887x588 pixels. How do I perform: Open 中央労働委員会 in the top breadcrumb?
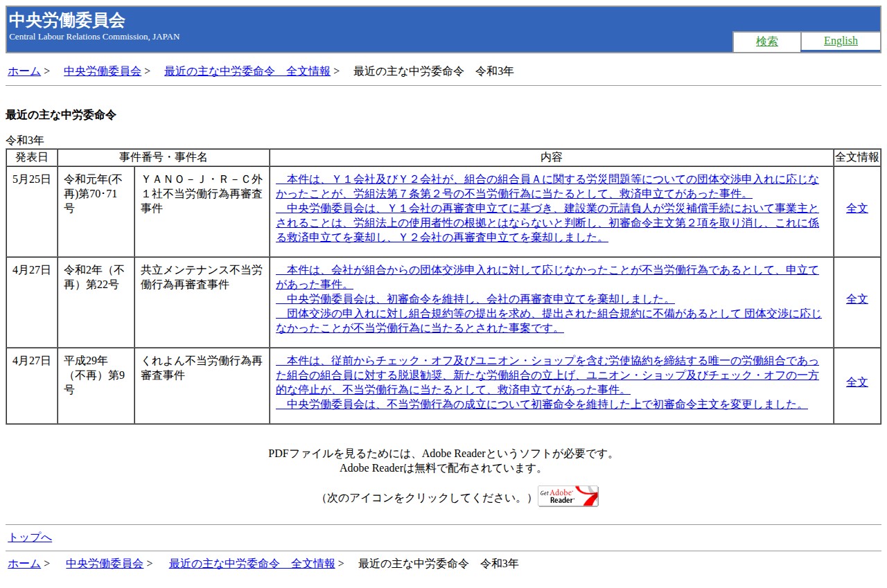coord(103,71)
